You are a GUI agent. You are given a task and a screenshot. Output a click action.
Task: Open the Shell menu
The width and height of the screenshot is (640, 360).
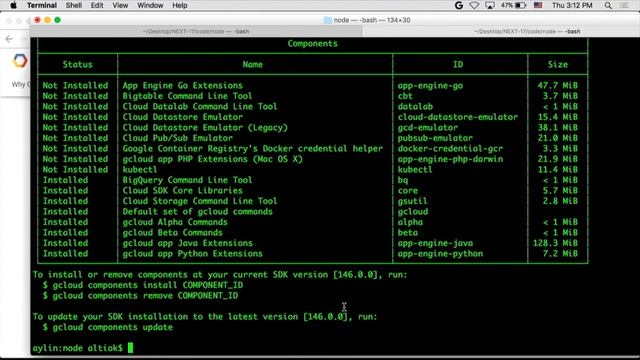(74, 5)
